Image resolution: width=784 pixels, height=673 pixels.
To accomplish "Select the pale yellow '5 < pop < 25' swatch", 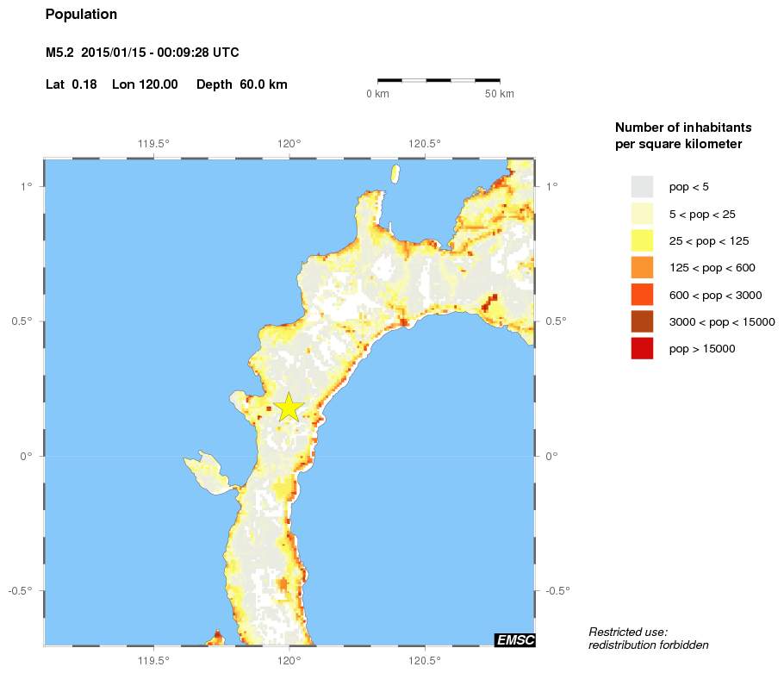I will point(642,214).
